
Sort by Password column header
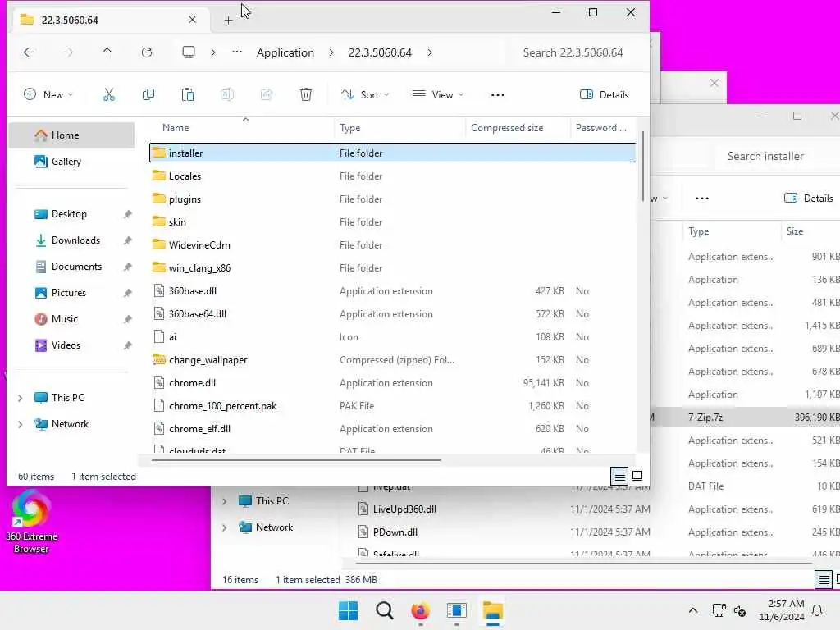coord(600,128)
